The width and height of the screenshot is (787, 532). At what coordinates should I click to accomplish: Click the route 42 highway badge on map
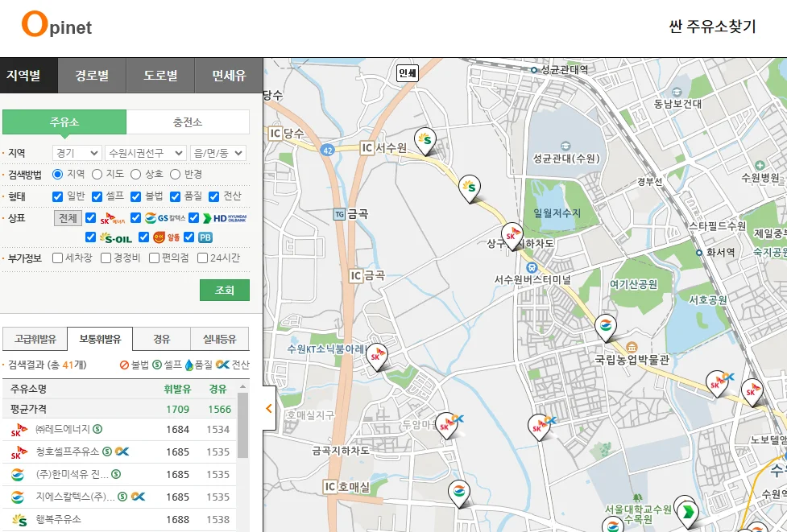328,150
